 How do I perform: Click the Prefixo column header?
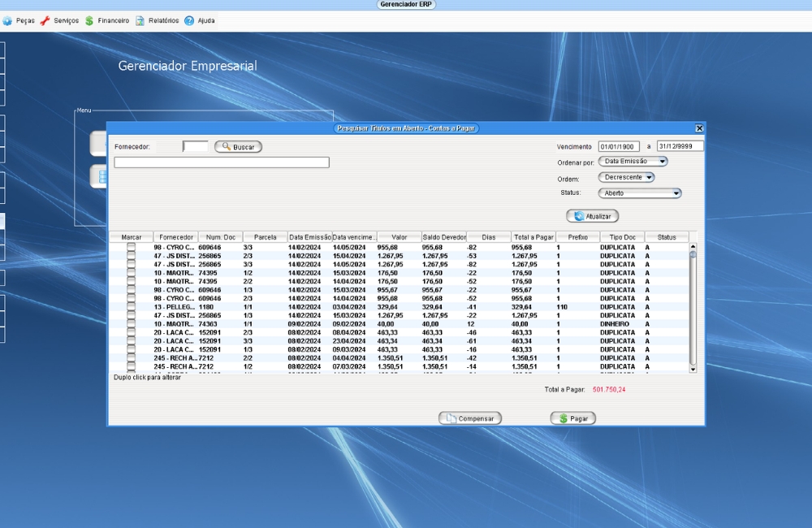click(x=578, y=237)
